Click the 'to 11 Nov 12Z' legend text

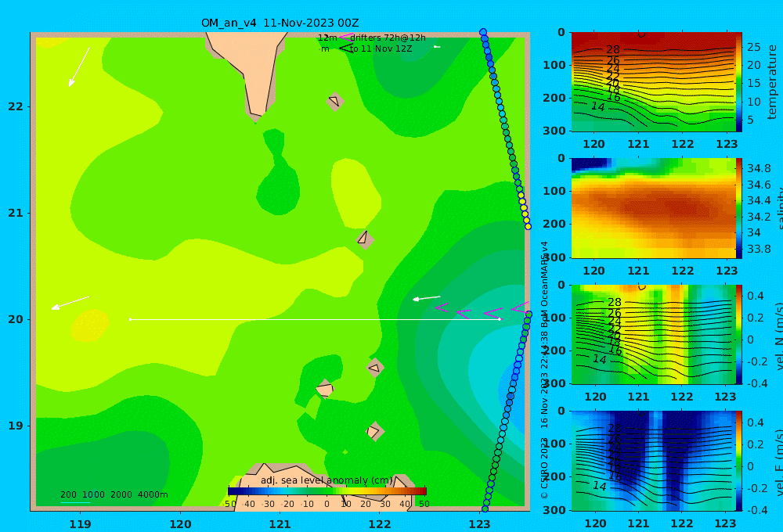(x=381, y=49)
